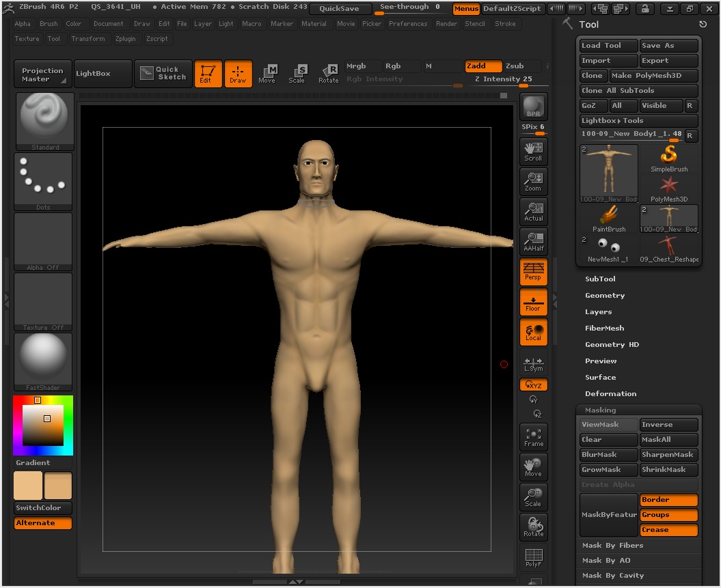Screen dimensions: 721x588
Task: Expand the SubTool section
Action: click(x=600, y=279)
